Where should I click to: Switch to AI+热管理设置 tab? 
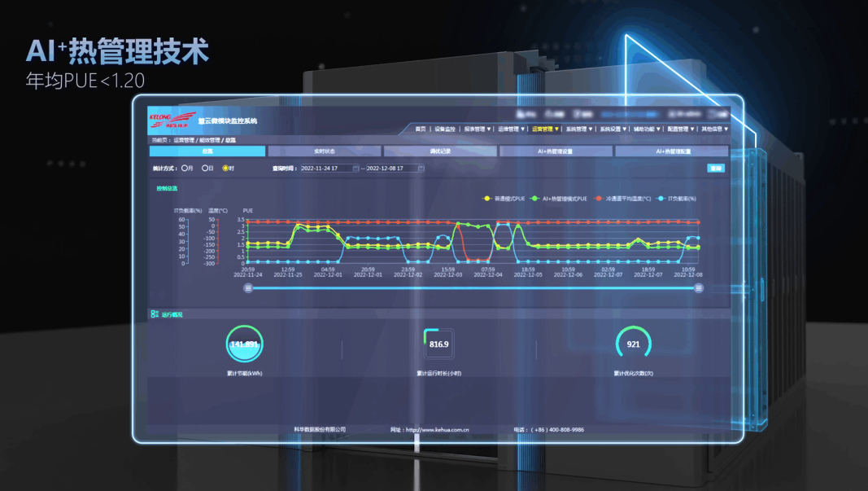point(556,151)
